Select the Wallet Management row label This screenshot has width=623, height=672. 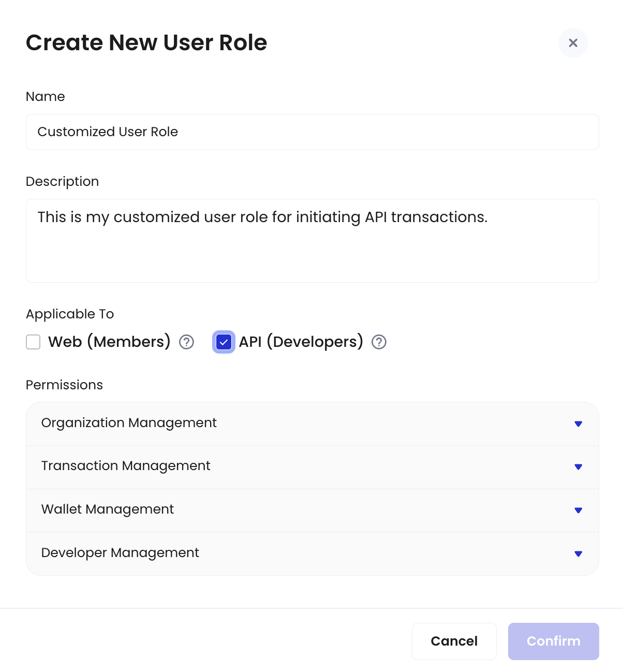pyautogui.click(x=108, y=510)
